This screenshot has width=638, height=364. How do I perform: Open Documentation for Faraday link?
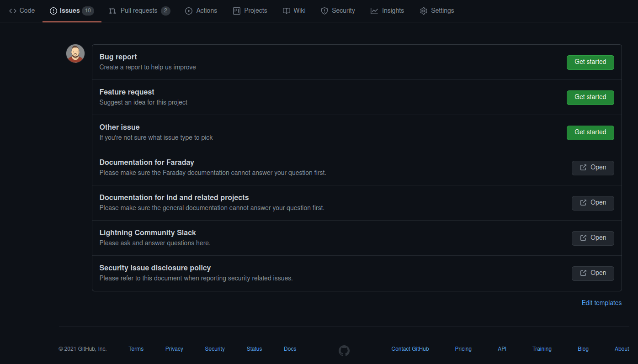coord(593,168)
